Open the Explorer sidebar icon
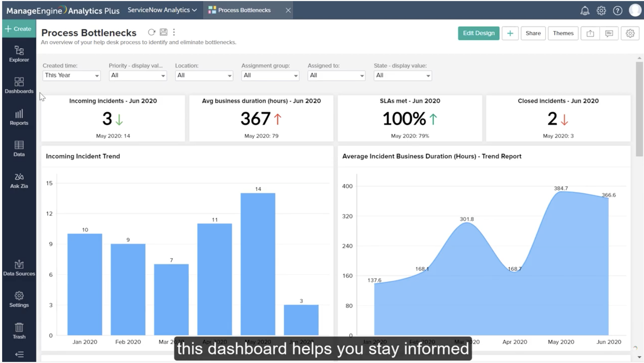The image size is (644, 363). point(19,54)
